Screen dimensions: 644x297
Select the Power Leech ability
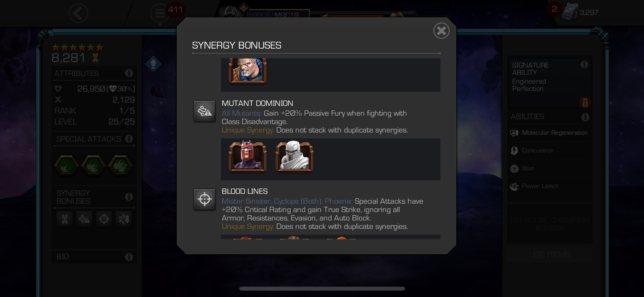(549, 186)
